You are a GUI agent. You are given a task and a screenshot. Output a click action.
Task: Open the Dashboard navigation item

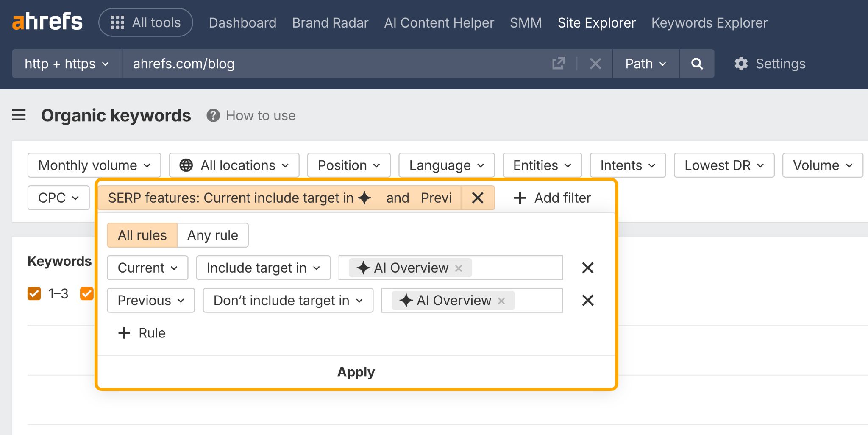[x=242, y=22]
